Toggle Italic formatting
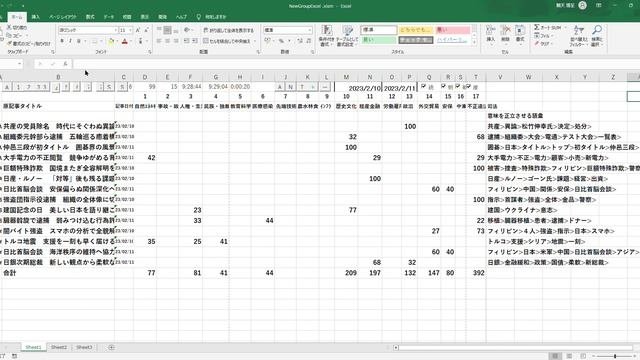 click(x=70, y=41)
